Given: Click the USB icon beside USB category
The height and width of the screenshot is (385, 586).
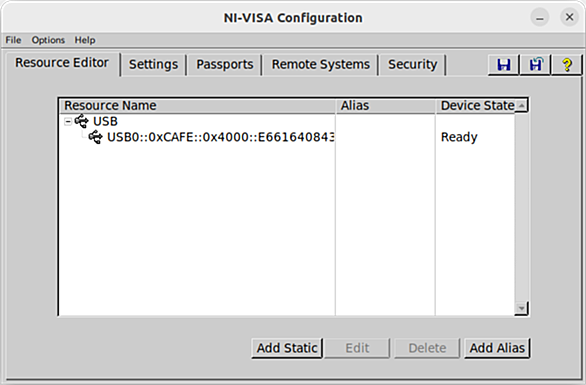Looking at the screenshot, I should point(81,121).
